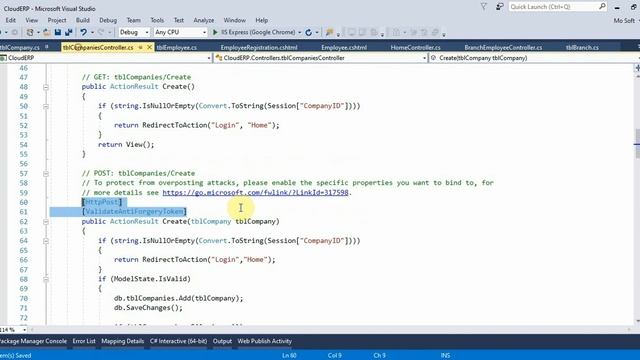This screenshot has width=640, height=360.
Task: Click the Quick Launch search magnifier icon
Action: click(x=602, y=7)
